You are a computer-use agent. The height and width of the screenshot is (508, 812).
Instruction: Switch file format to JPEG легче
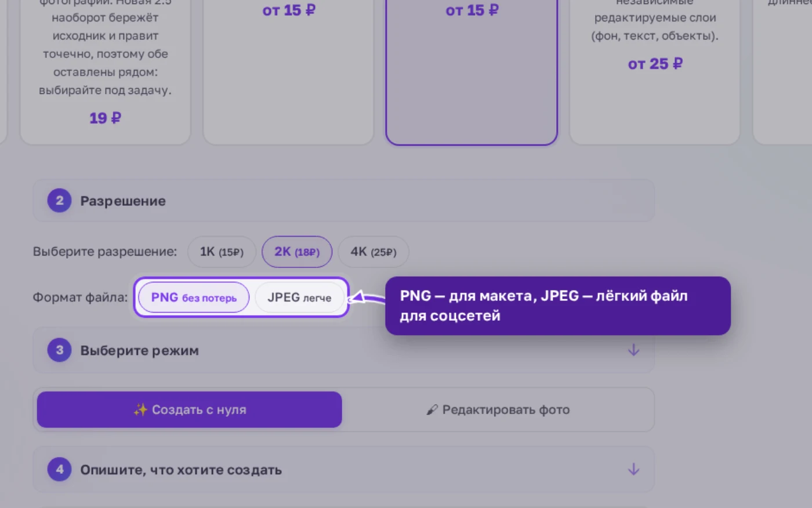[299, 297]
